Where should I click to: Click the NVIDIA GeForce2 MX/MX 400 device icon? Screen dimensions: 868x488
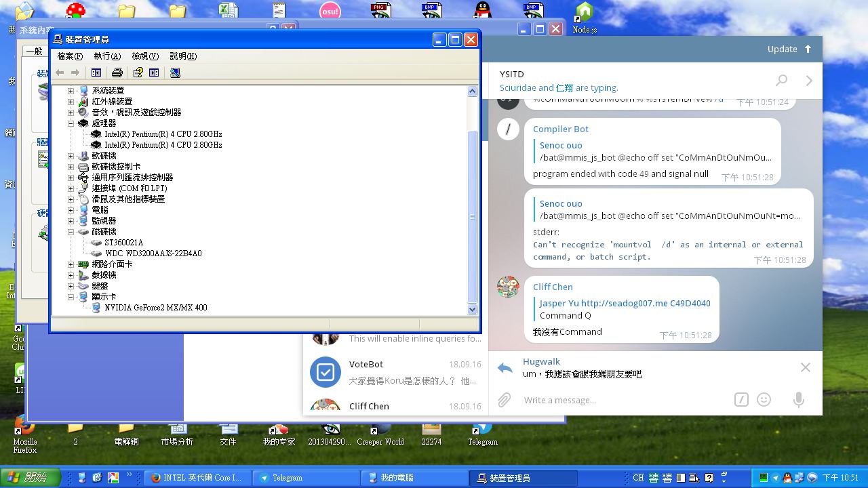(96, 308)
